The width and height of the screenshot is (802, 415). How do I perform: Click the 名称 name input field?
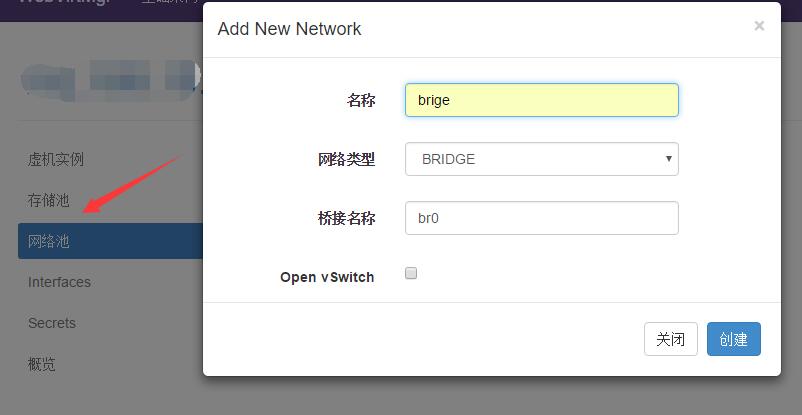pos(541,100)
